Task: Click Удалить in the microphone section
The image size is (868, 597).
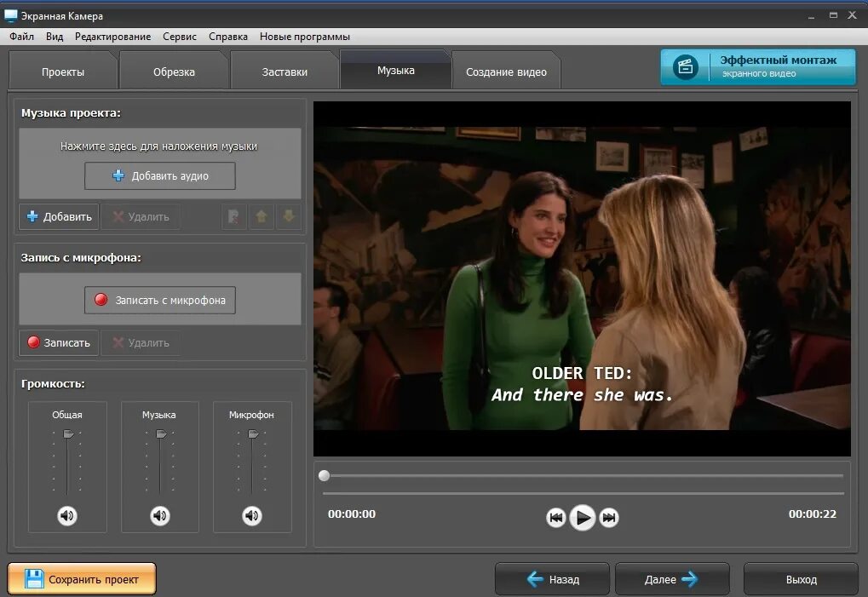Action: (x=141, y=342)
